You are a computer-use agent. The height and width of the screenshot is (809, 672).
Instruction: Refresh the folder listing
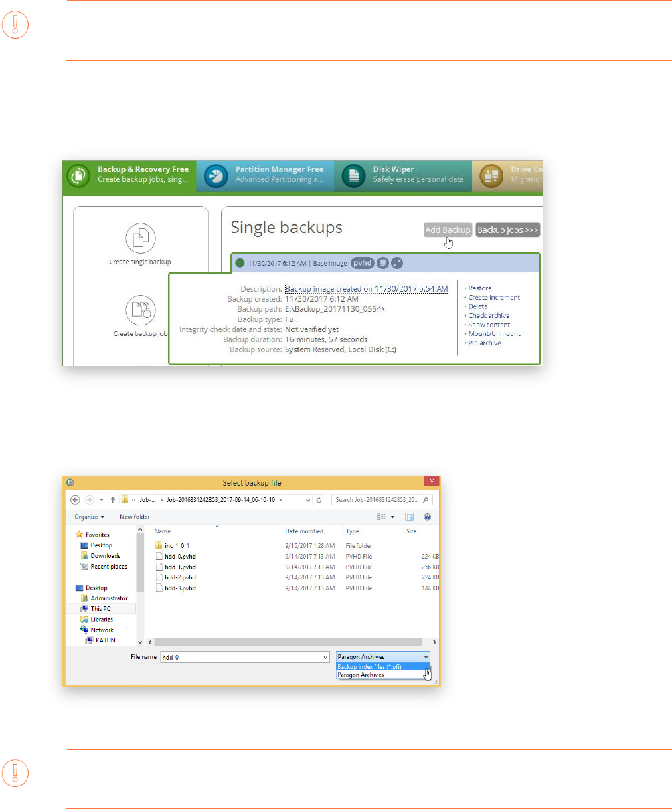[319, 499]
